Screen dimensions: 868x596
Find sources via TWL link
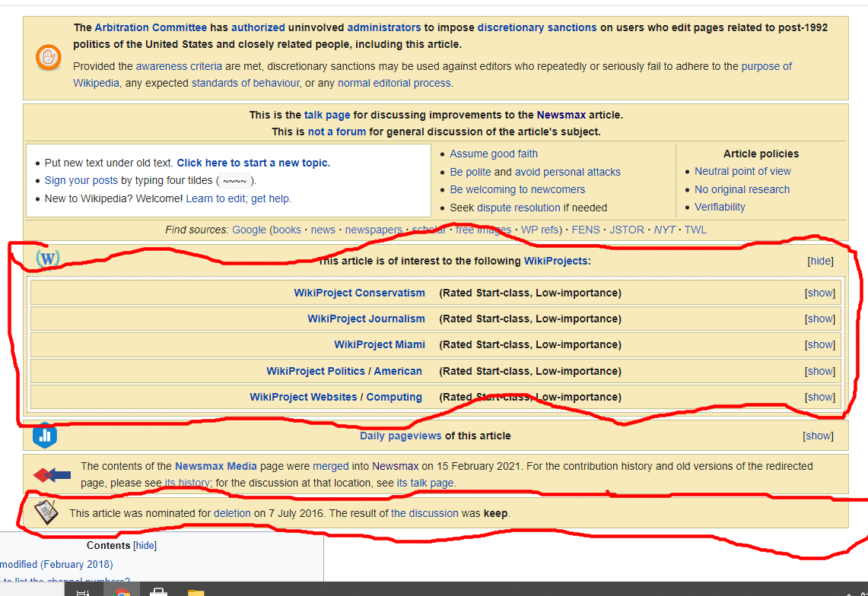pyautogui.click(x=695, y=230)
